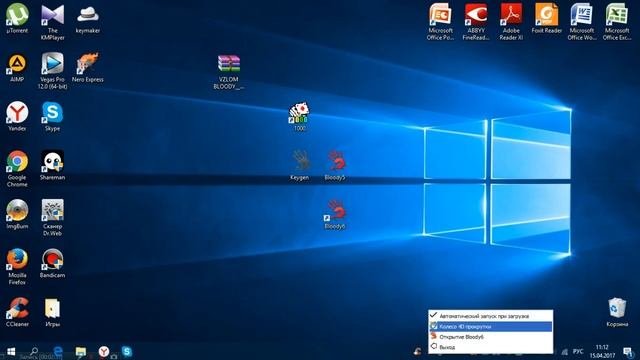Viewport: 640px width, 360px height.
Task: Select the Adobe Reader XI shortcut
Action: click(511, 21)
